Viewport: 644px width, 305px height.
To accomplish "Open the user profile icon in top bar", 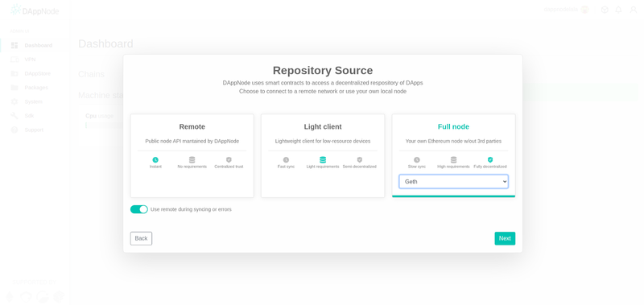I will tap(634, 10).
